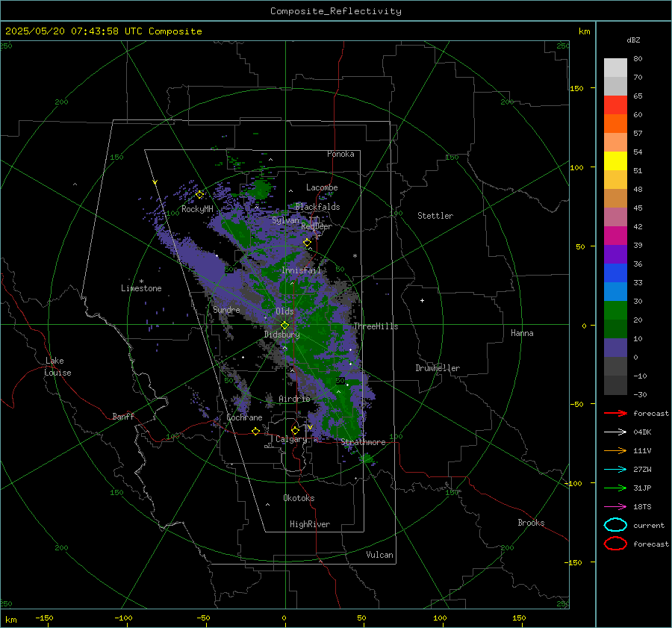Click the Cochrane map label
The image size is (672, 628).
[244, 417]
